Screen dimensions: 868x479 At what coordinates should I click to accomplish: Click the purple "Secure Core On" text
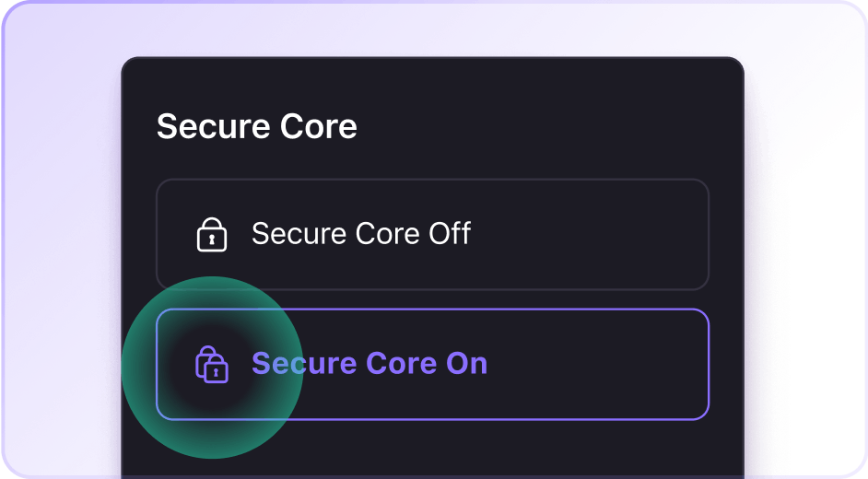(x=369, y=364)
